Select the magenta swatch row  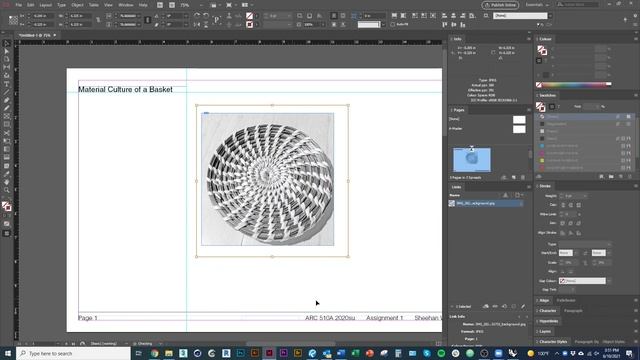click(x=584, y=153)
